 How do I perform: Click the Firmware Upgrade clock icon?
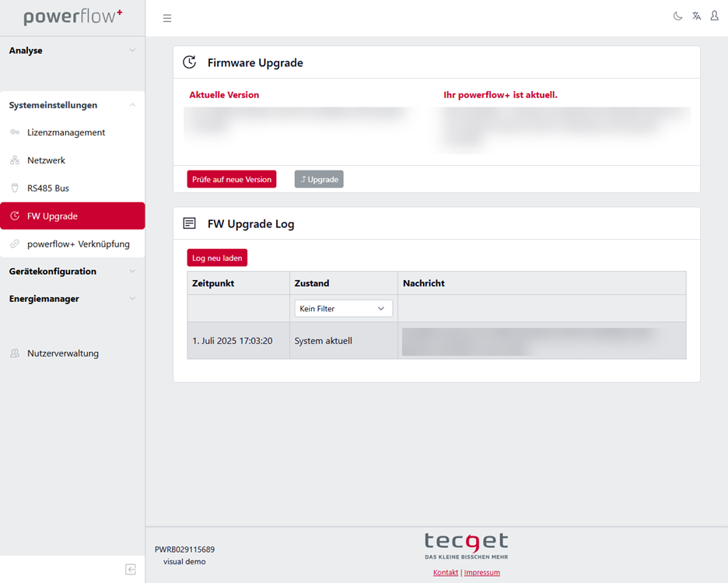[x=190, y=62]
